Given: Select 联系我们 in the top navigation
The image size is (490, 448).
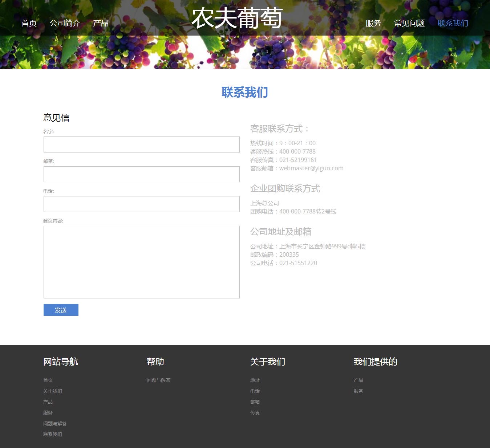Looking at the screenshot, I should point(453,23).
